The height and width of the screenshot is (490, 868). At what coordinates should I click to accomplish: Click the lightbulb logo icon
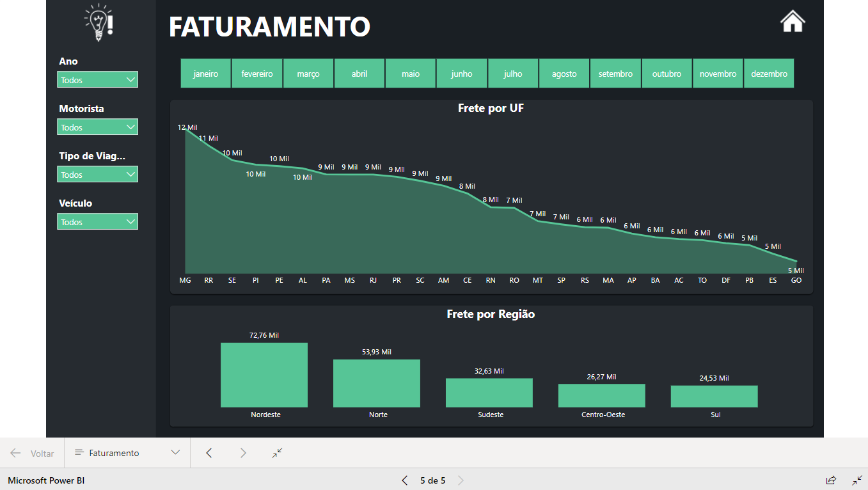[x=99, y=23]
